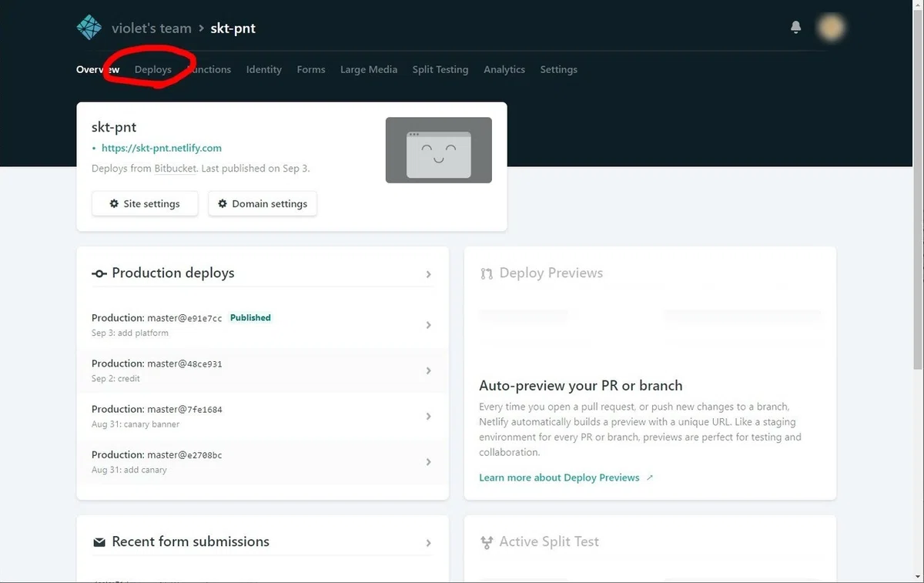The image size is (924, 583).
Task: Click the site preview smiley thumbnail
Action: pyautogui.click(x=439, y=150)
